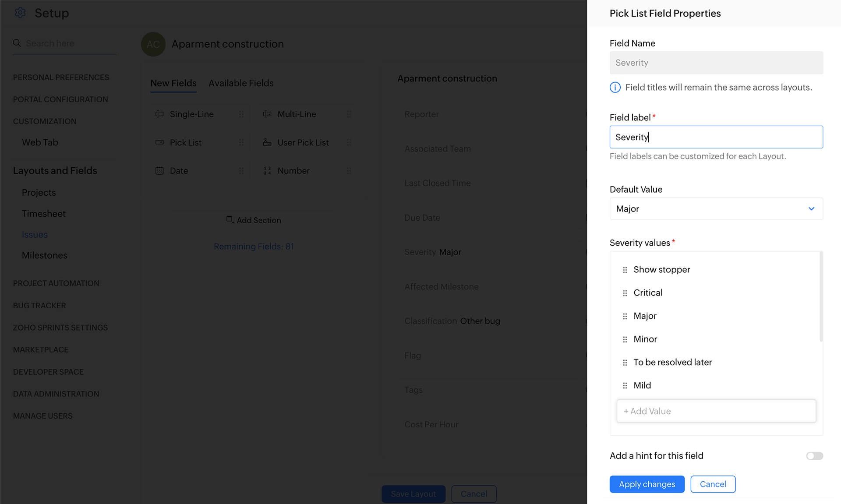
Task: Select the Show stopper severity value
Action: click(x=661, y=270)
